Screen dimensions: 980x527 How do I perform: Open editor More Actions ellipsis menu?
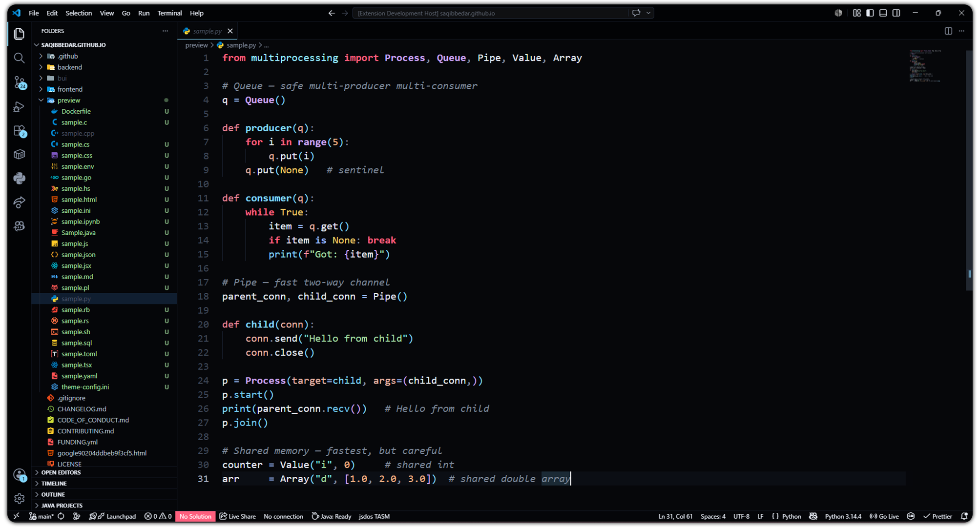coord(961,31)
